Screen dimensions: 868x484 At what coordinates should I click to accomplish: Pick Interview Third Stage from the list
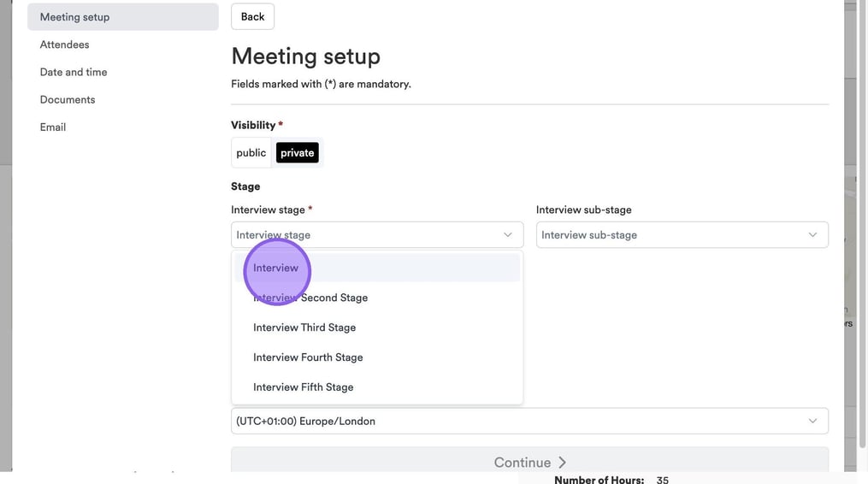point(304,328)
